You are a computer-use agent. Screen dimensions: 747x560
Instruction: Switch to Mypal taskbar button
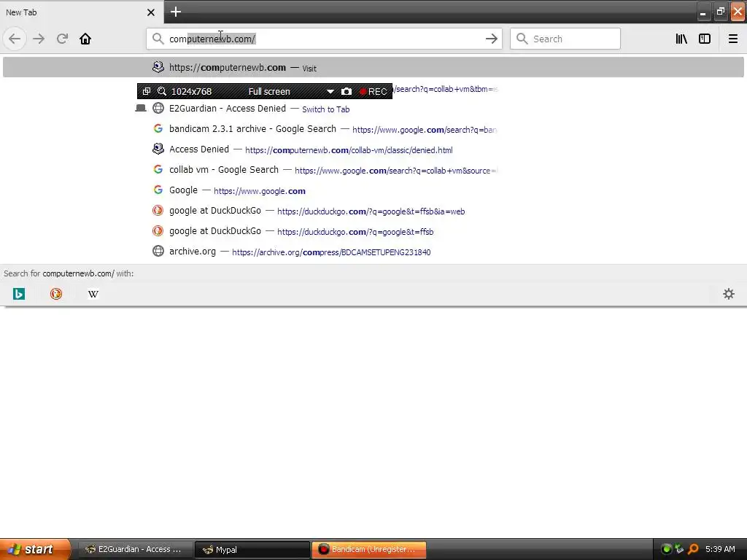252,550
